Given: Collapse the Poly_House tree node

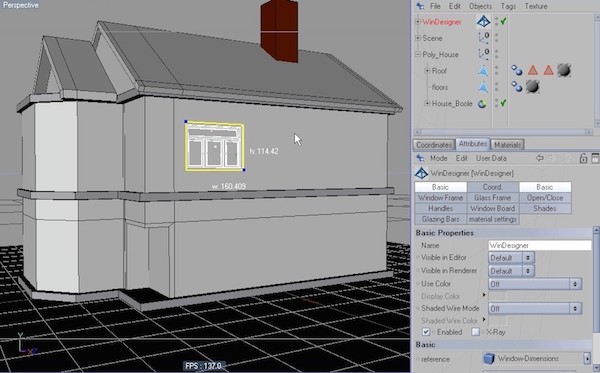Looking at the screenshot, I should [418, 54].
